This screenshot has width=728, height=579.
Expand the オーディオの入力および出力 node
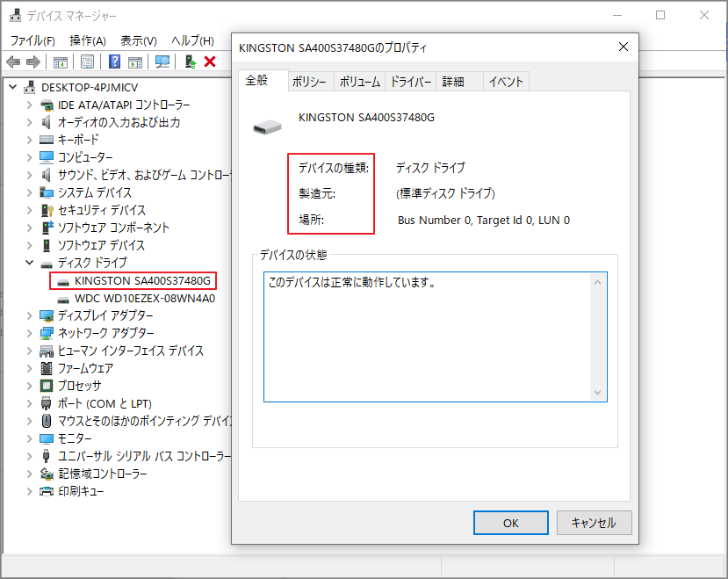(x=29, y=122)
